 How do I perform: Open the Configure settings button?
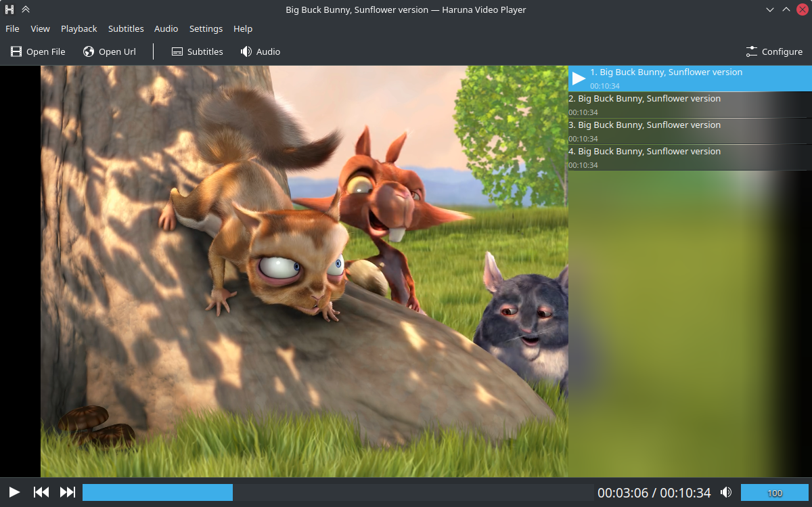(x=774, y=51)
